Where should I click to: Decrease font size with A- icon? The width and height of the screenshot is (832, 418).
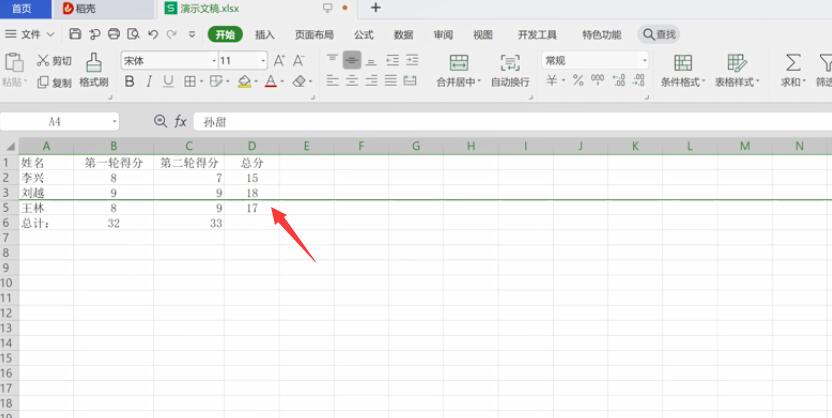point(299,60)
